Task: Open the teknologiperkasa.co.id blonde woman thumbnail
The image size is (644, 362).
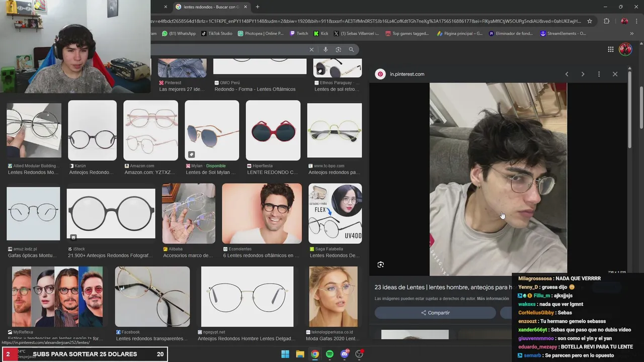Action: coord(334,297)
